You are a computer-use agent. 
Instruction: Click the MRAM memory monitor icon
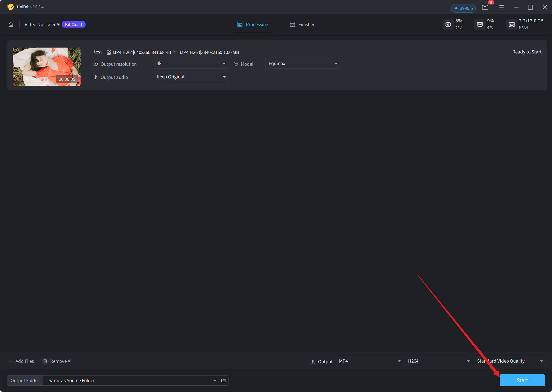511,24
